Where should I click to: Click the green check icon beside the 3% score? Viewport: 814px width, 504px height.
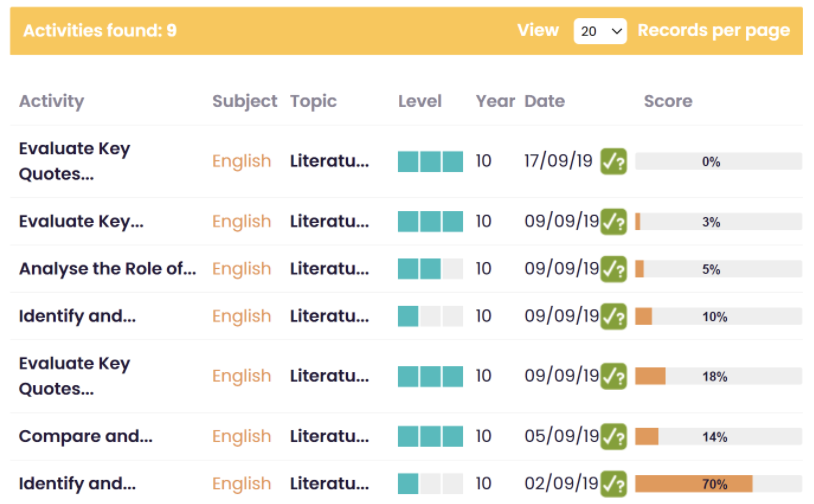(x=613, y=222)
